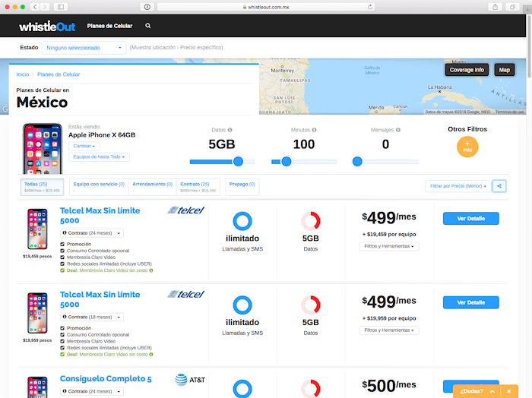Open Otros Filtros orange plus button
The image size is (532, 398).
(467, 147)
